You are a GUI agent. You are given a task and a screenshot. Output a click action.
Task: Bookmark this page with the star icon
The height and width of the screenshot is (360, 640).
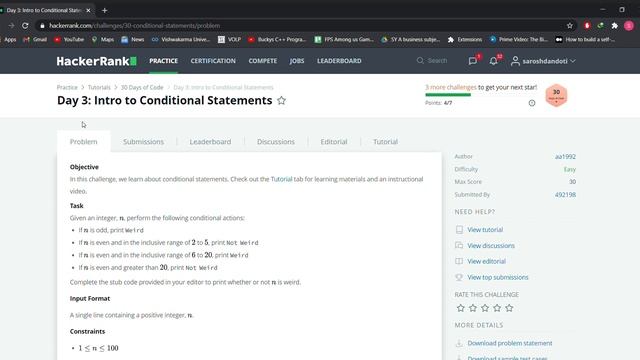click(570, 26)
